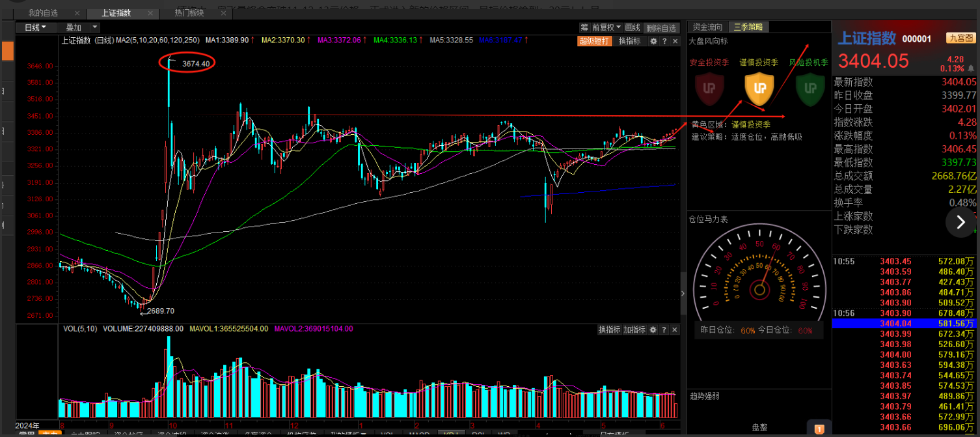The height and width of the screenshot is (437, 980).
Task: Click the 删除自选 button
Action: coord(661,27)
